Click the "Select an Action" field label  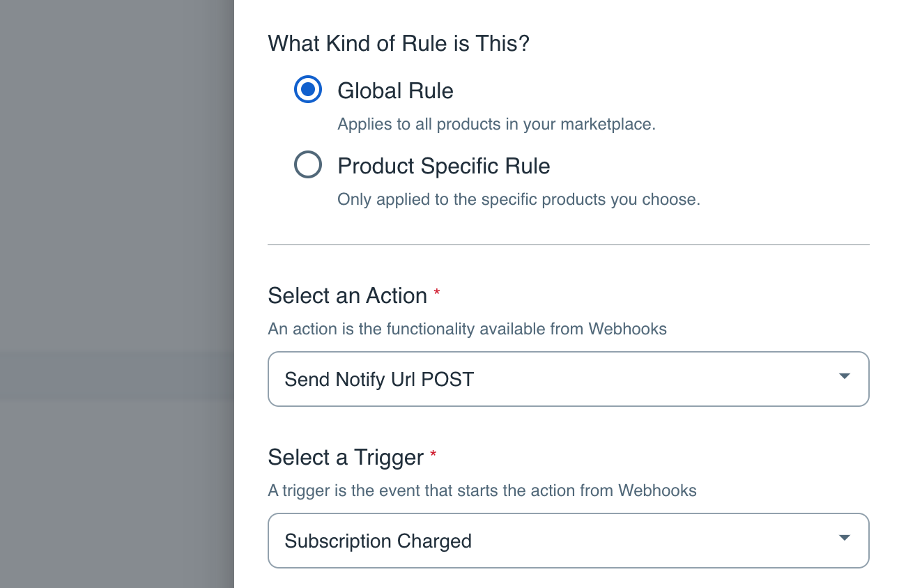[347, 295]
